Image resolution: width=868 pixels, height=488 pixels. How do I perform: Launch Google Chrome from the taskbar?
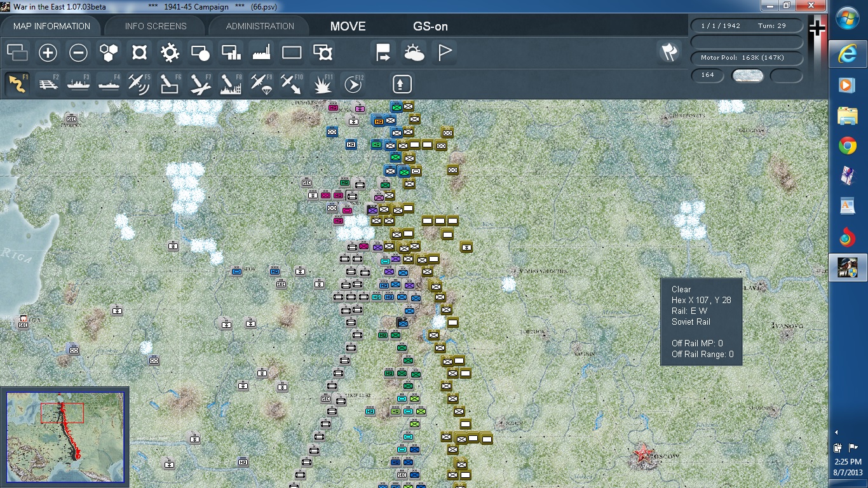pyautogui.click(x=848, y=147)
